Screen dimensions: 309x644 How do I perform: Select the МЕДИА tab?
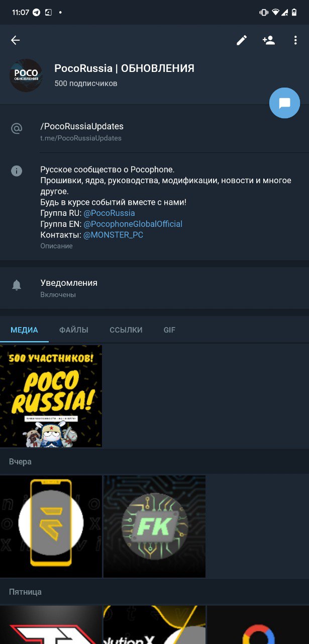[x=25, y=330]
